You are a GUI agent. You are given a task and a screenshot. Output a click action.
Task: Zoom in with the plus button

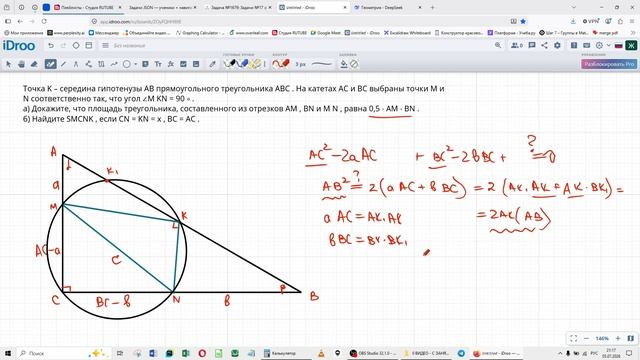pos(618,338)
